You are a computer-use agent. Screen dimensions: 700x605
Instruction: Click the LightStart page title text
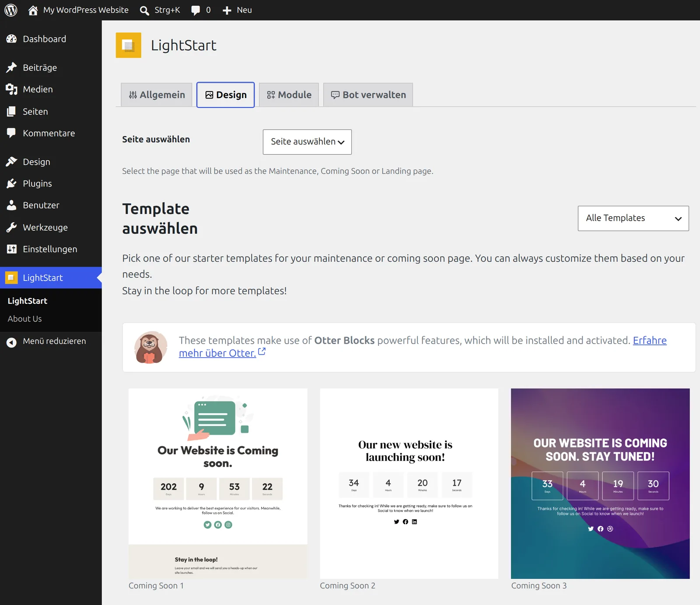(x=184, y=46)
